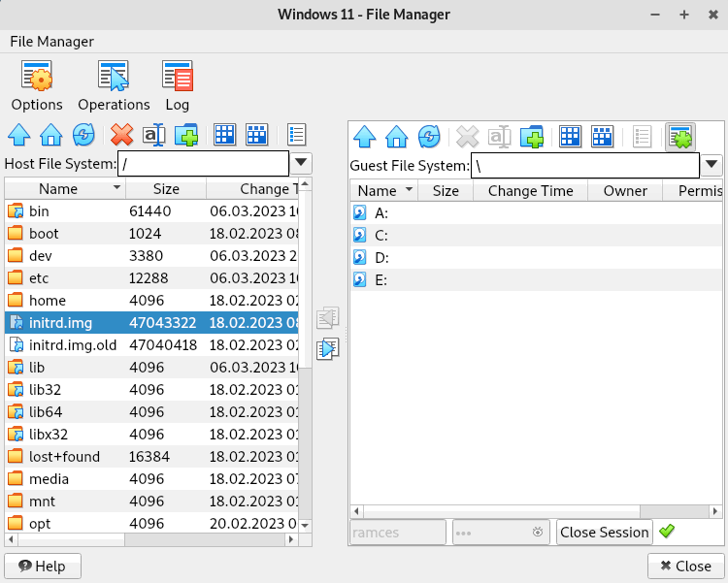The width and height of the screenshot is (728, 583).
Task: Click the guest file system path field
Action: click(x=585, y=165)
